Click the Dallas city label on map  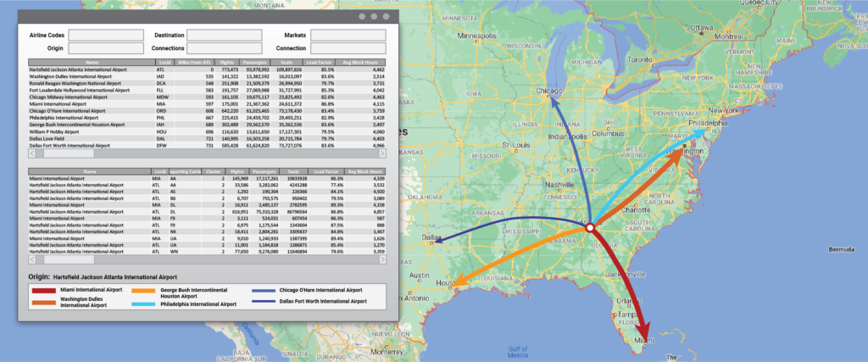432,237
